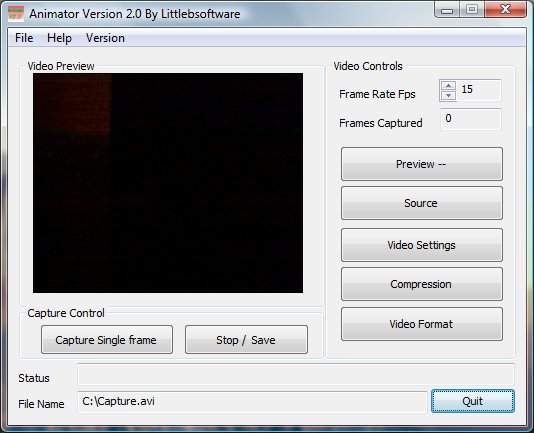Click the 'Status' label
The height and width of the screenshot is (433, 534).
tap(34, 378)
